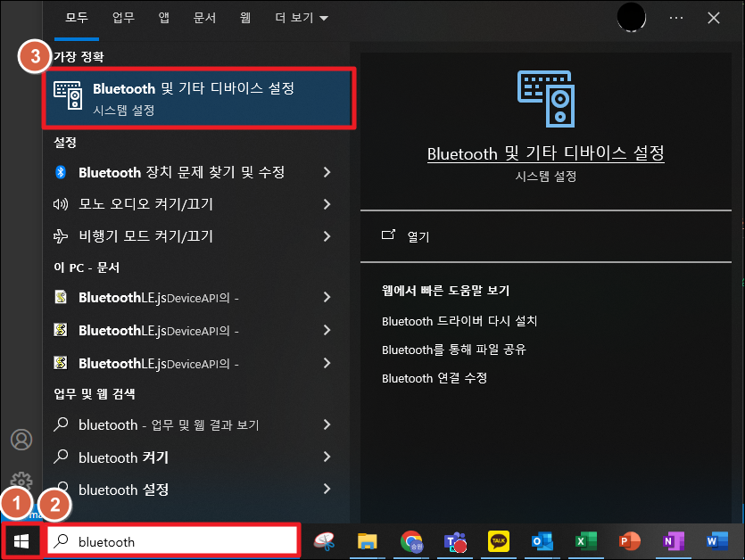Open Bluetooth를 통해 파일 공유 help link
The image size is (745, 560).
point(454,350)
